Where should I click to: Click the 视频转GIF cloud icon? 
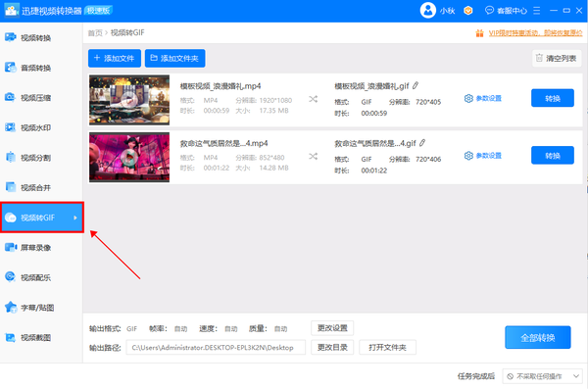[x=11, y=218]
